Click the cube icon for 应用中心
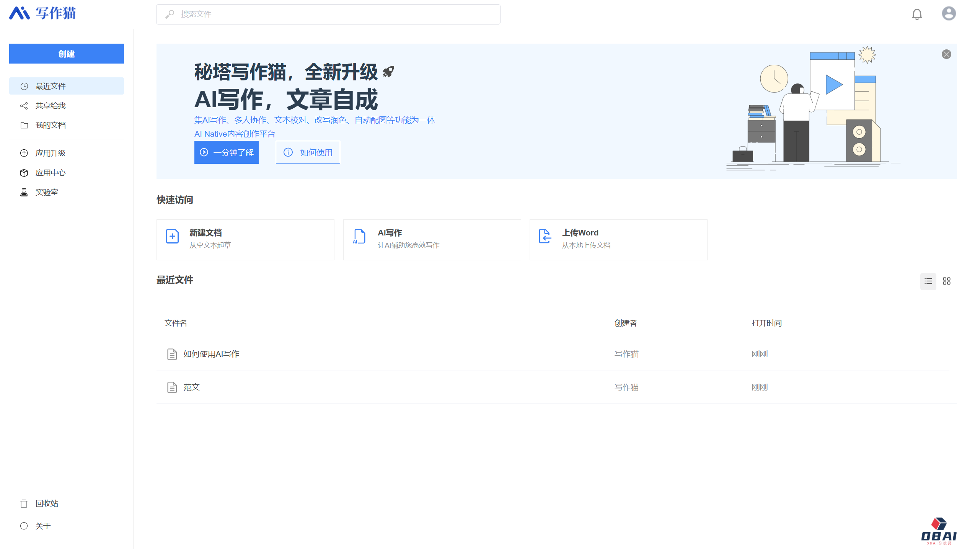This screenshot has width=980, height=549. [x=24, y=173]
